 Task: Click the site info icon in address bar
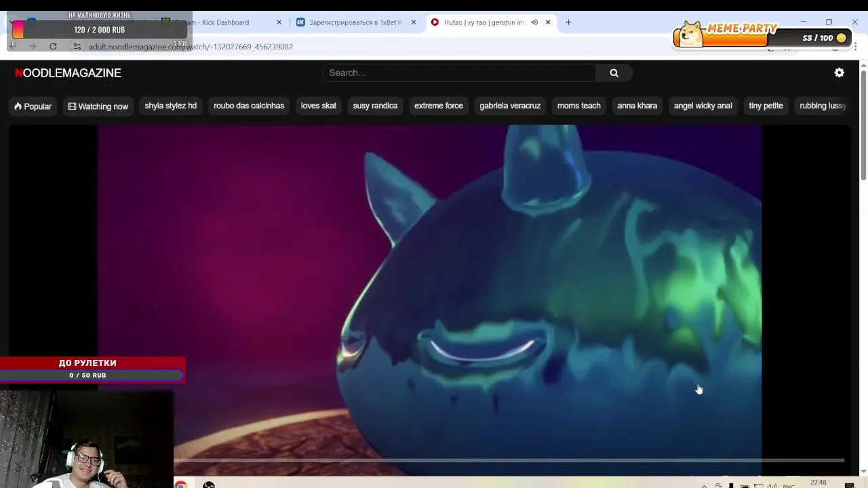click(x=77, y=47)
